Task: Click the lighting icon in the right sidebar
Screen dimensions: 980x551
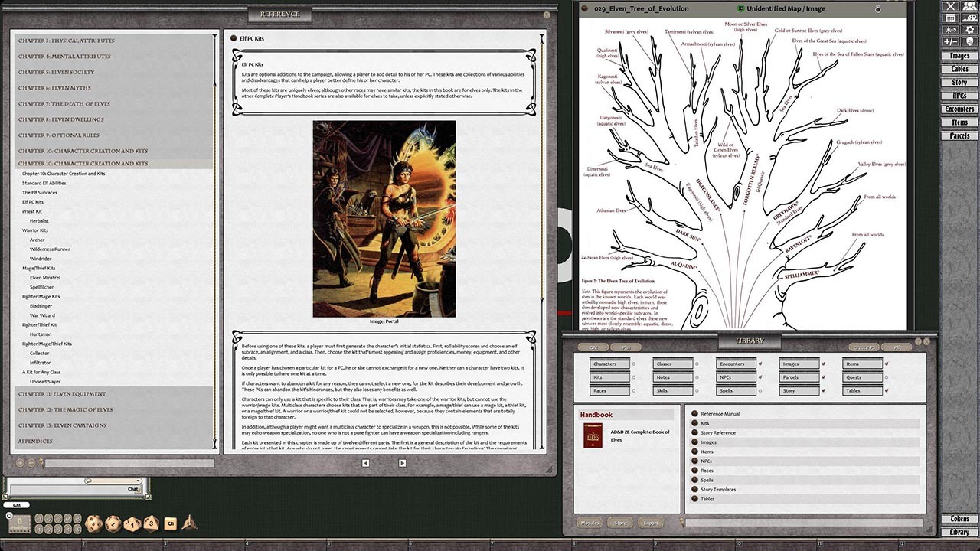Action: click(x=949, y=29)
